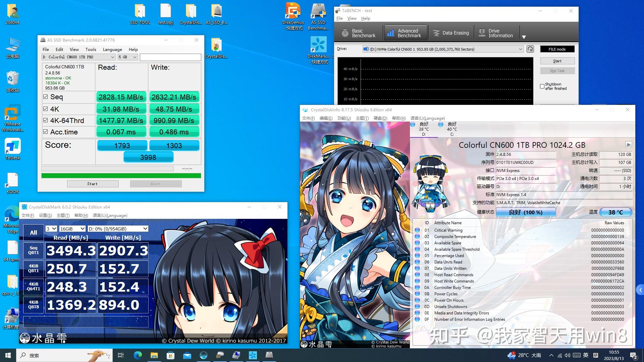Viewport: 644px width, 362px height.
Task: Click the FILE mode button in TxBENCH
Action: click(x=557, y=49)
